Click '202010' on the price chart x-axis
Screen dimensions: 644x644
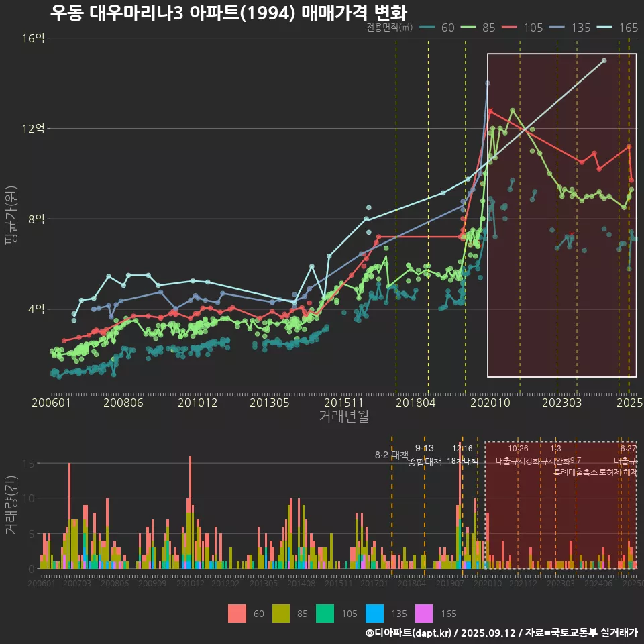click(x=490, y=402)
